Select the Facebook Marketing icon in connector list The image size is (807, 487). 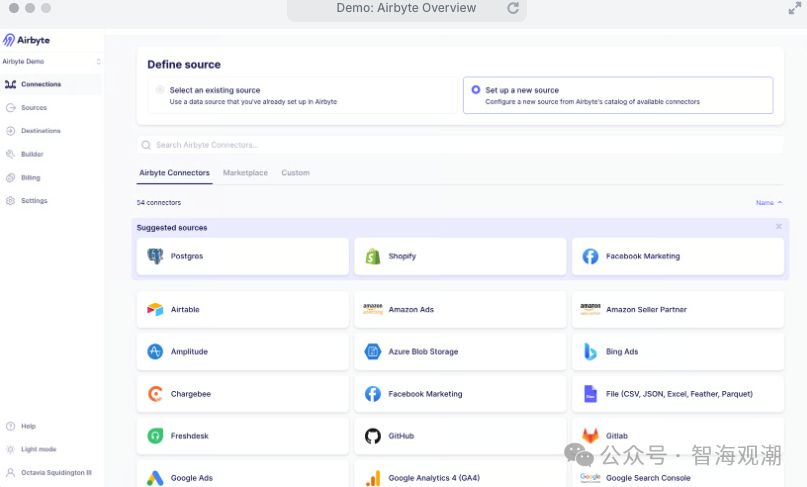pyautogui.click(x=373, y=394)
